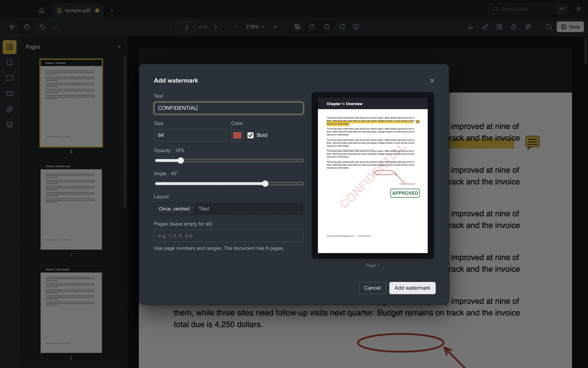
Task: Click the Cancel button
Action: tap(372, 288)
